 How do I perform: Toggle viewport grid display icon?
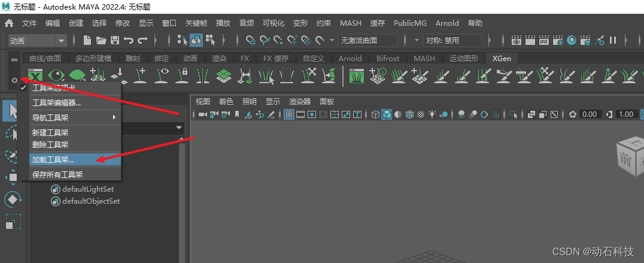point(288,114)
